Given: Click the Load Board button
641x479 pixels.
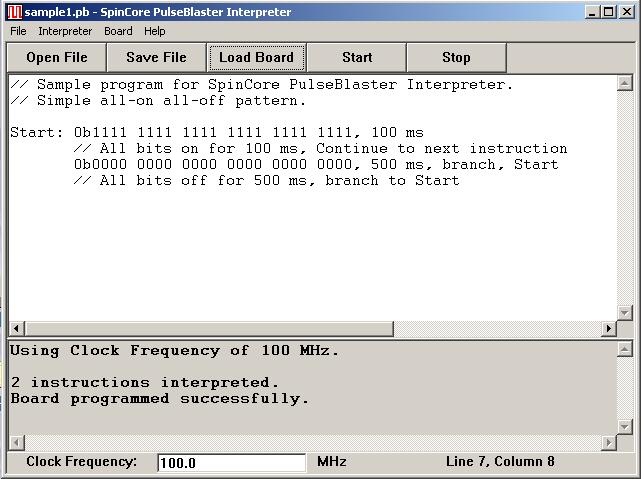Looking at the screenshot, I should [x=256, y=57].
